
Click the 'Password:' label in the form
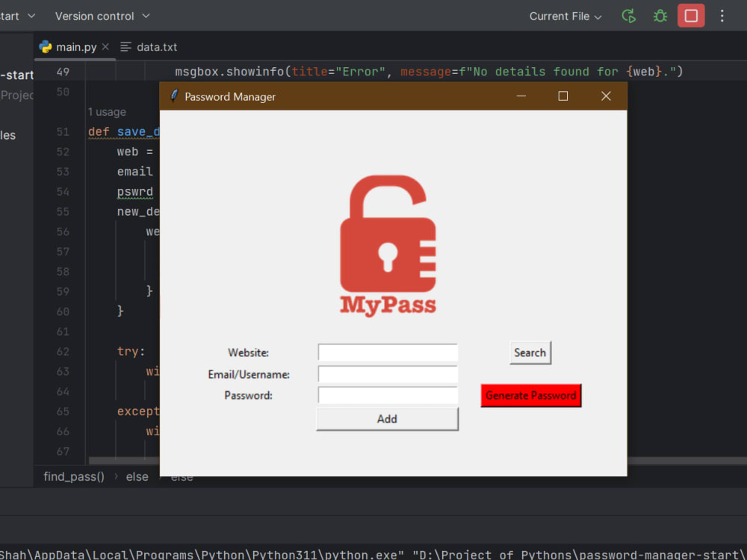coord(248,395)
